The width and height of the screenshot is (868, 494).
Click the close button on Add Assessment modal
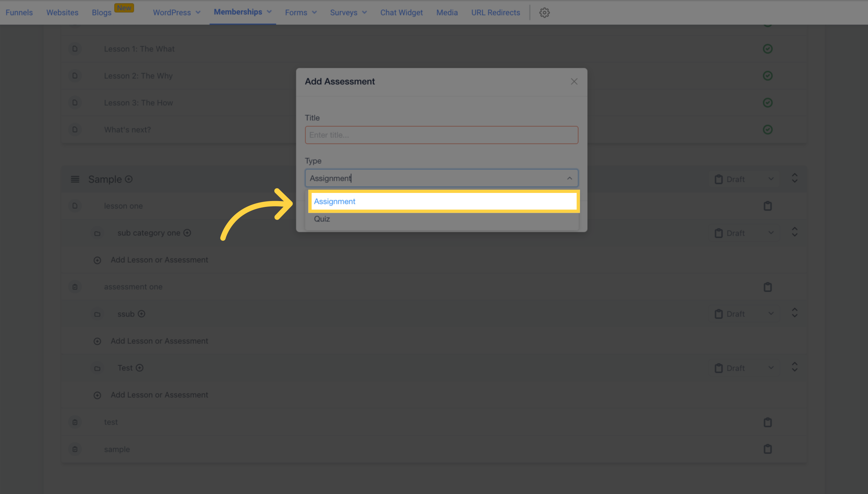[574, 82]
